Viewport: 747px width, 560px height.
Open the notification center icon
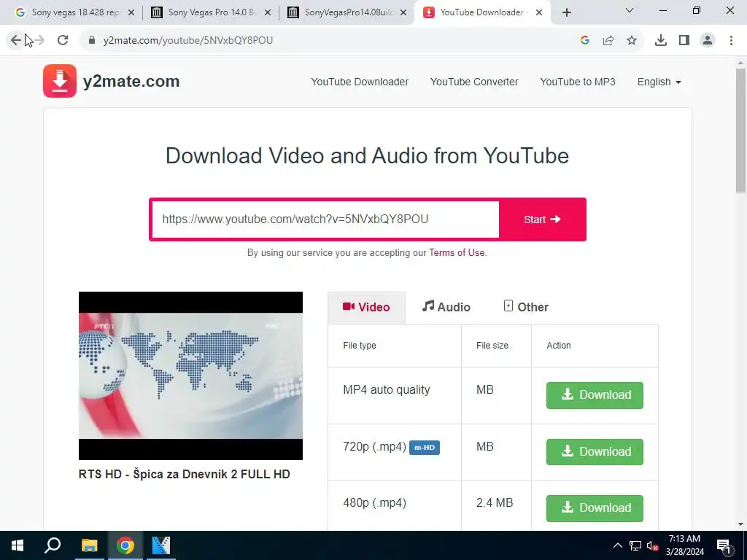coord(724,546)
